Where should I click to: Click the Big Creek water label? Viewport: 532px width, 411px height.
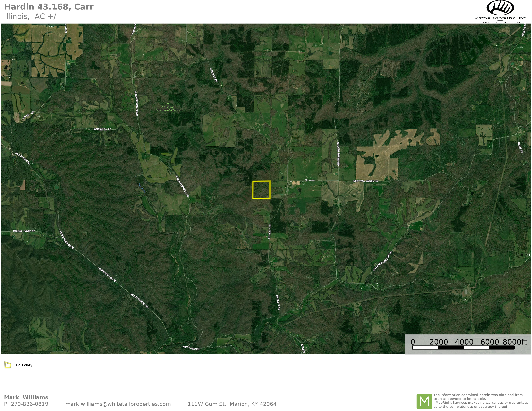coord(142,188)
